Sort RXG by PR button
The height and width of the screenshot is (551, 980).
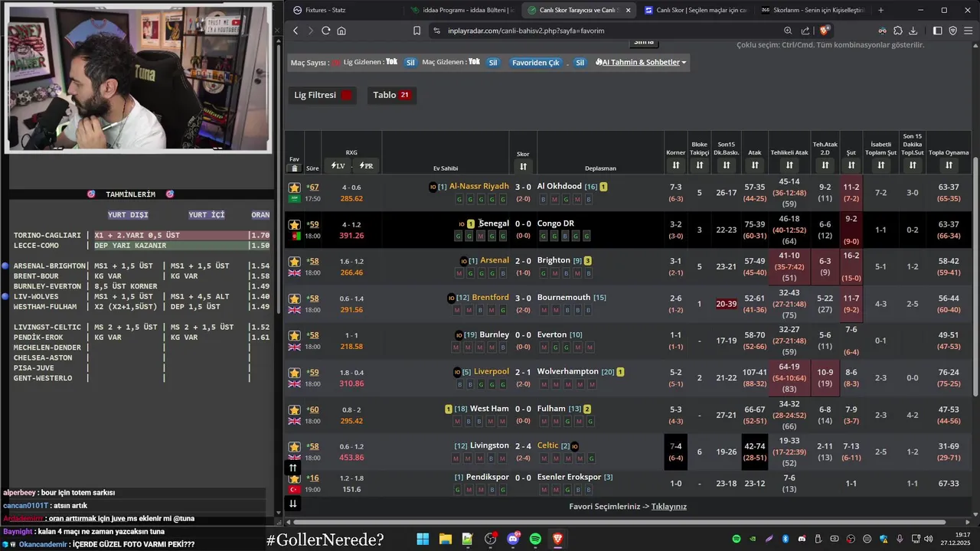366,165
